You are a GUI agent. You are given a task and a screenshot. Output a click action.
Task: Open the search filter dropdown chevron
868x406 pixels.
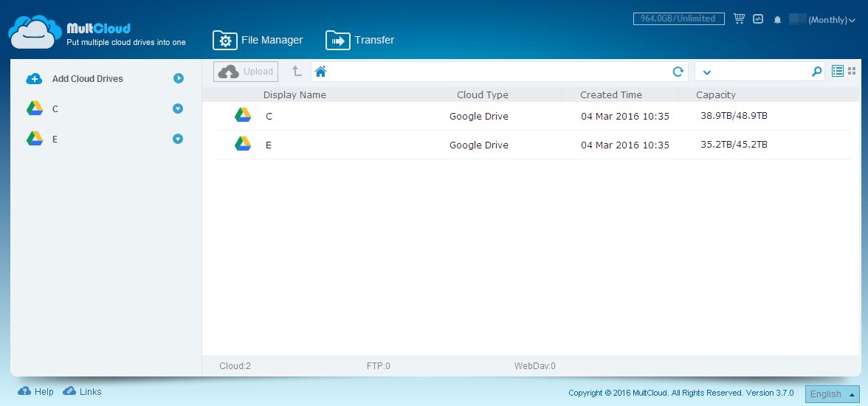(x=706, y=72)
